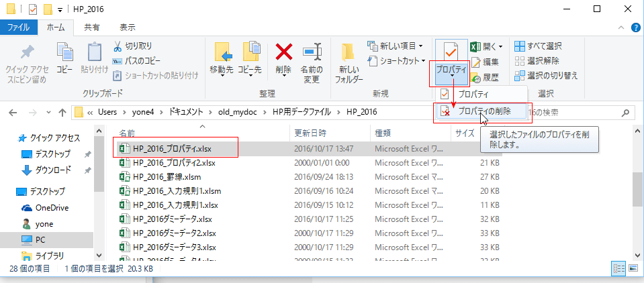Click the ドキュメント breadcrumb segment
The height and width of the screenshot is (283, 644).
[186, 112]
